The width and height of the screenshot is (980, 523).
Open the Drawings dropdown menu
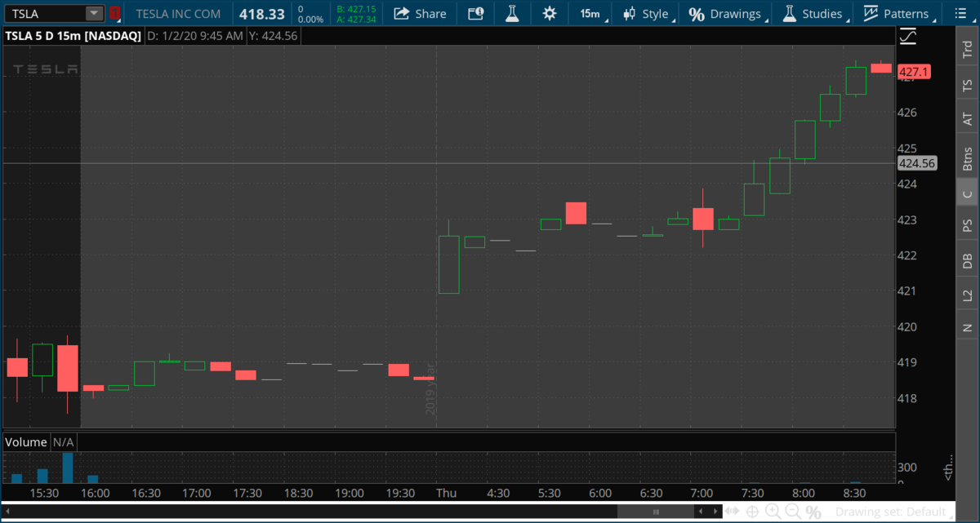pos(726,14)
